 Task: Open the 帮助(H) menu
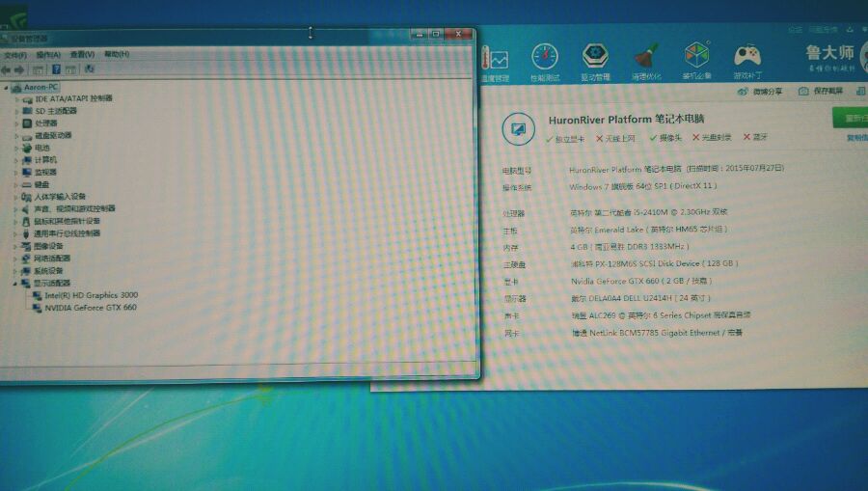pyautogui.click(x=117, y=54)
